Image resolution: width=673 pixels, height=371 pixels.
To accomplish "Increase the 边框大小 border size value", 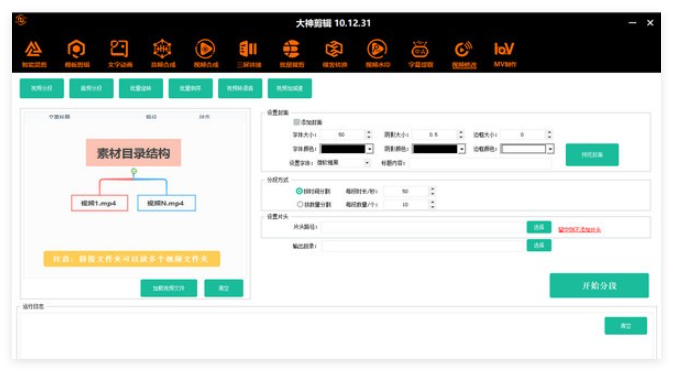I will (x=549, y=132).
